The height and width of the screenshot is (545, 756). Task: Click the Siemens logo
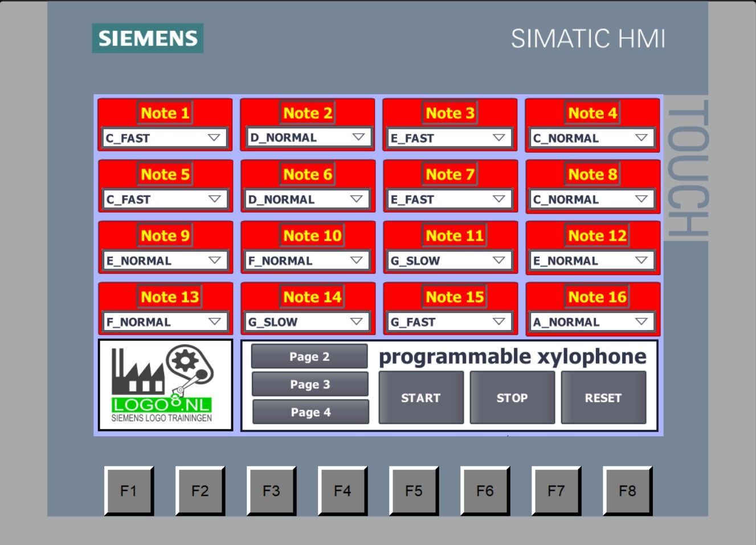[148, 38]
